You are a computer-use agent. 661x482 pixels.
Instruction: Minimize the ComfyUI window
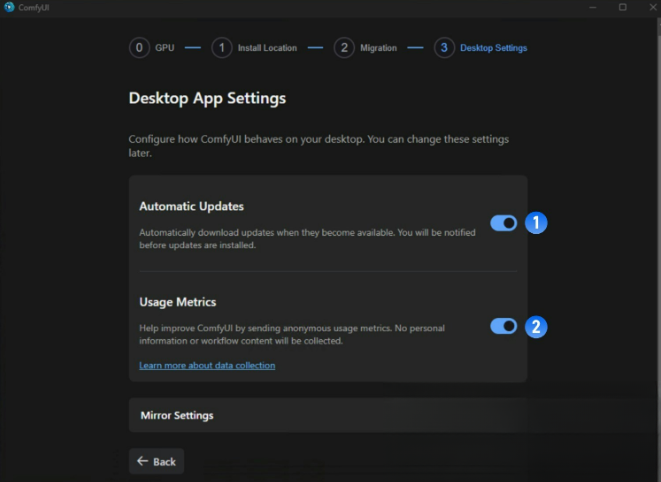(593, 7)
